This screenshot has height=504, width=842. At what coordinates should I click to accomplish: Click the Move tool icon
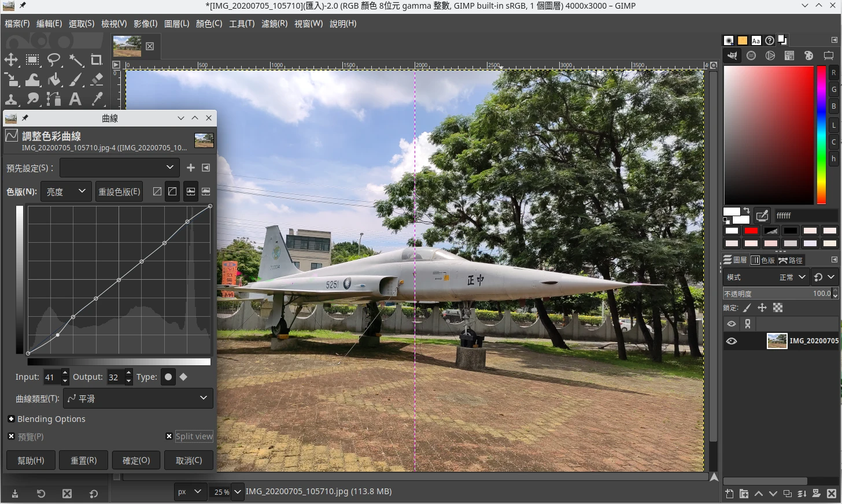11,60
